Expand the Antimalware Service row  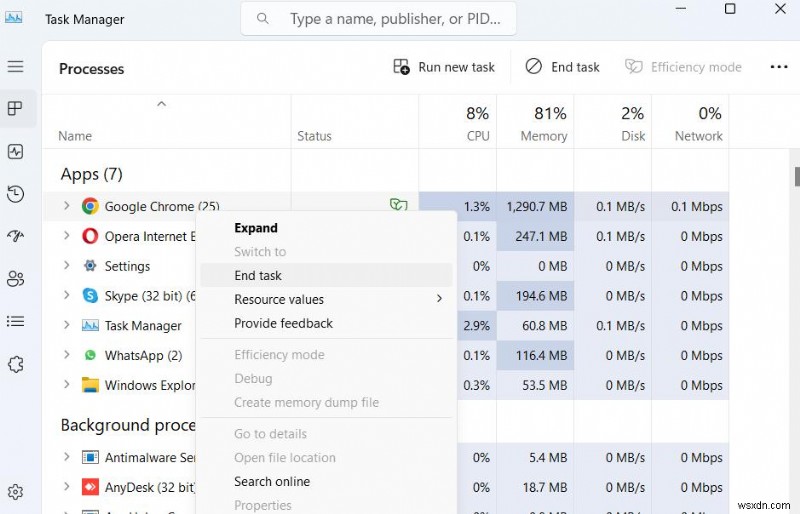(x=66, y=456)
